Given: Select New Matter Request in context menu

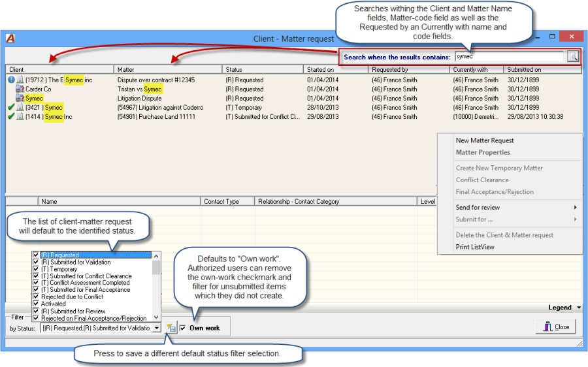Looking at the screenshot, I should tap(485, 140).
